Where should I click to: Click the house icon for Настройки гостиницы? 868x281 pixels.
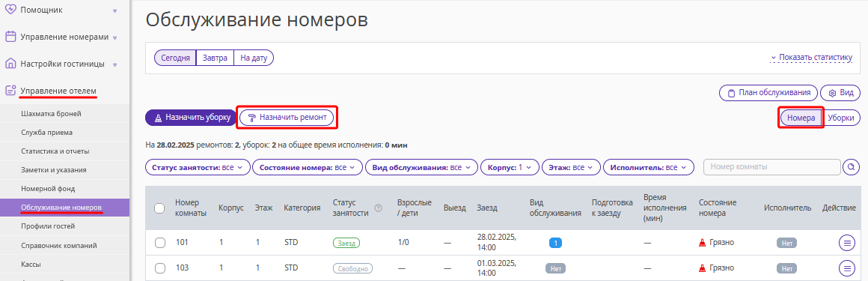tap(10, 64)
